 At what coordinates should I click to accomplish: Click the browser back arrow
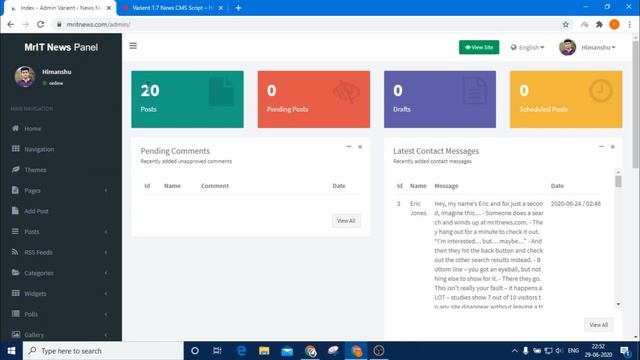(x=11, y=24)
